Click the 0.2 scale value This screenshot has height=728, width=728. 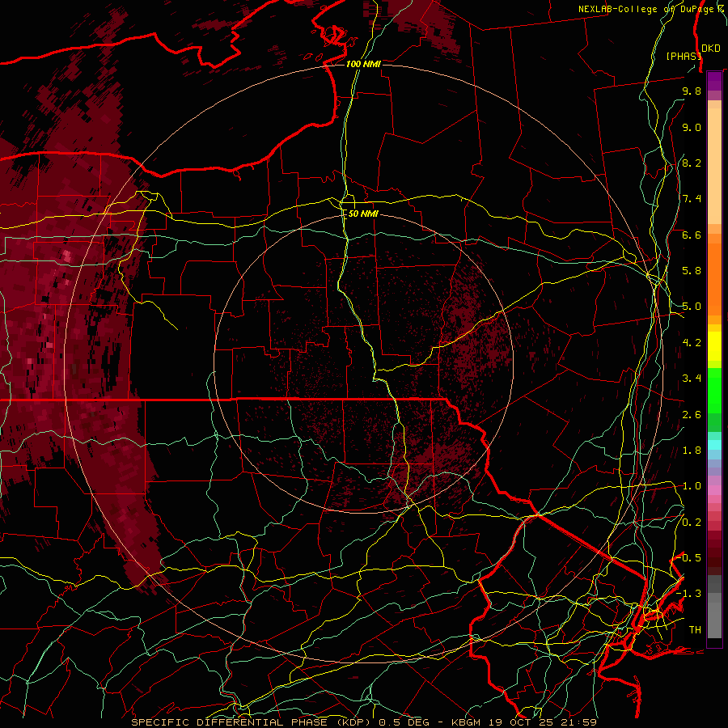click(x=692, y=523)
